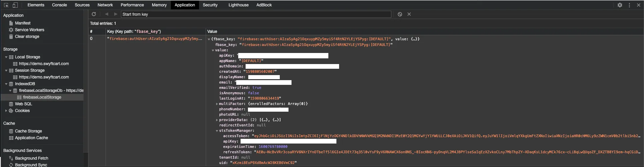Open DevTools settings gear
The width and height of the screenshot is (644, 167).
pos(620,5)
